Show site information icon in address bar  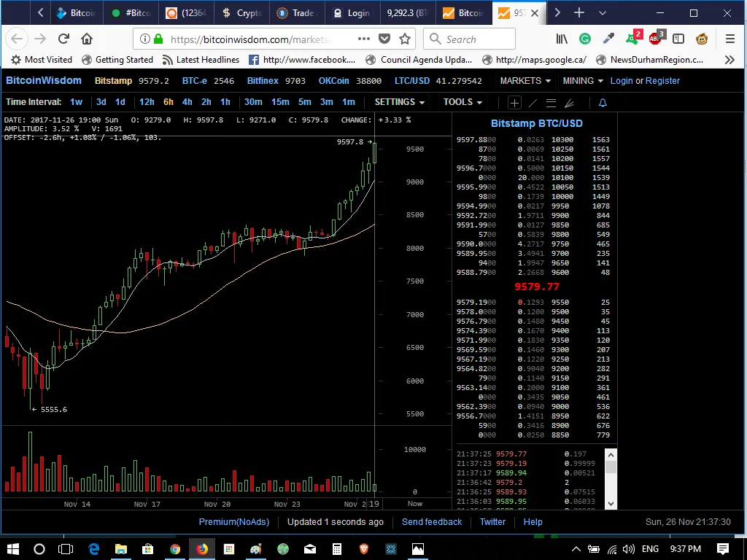click(145, 39)
